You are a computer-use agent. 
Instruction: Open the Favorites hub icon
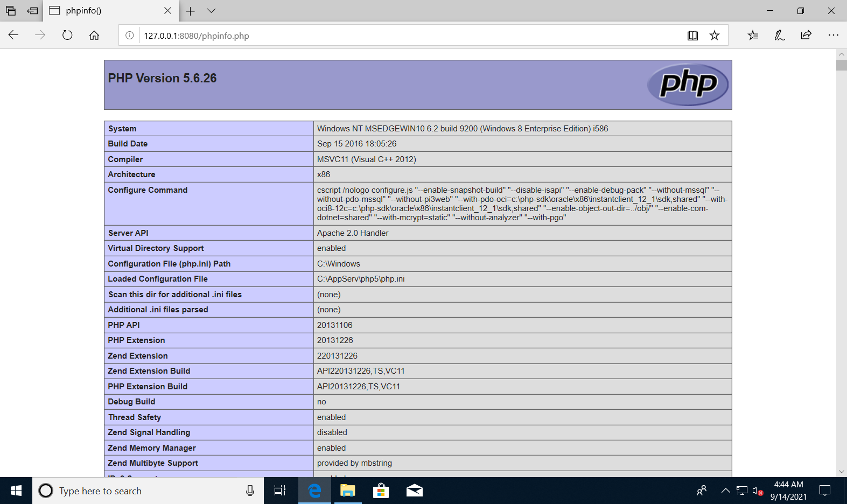[753, 36]
